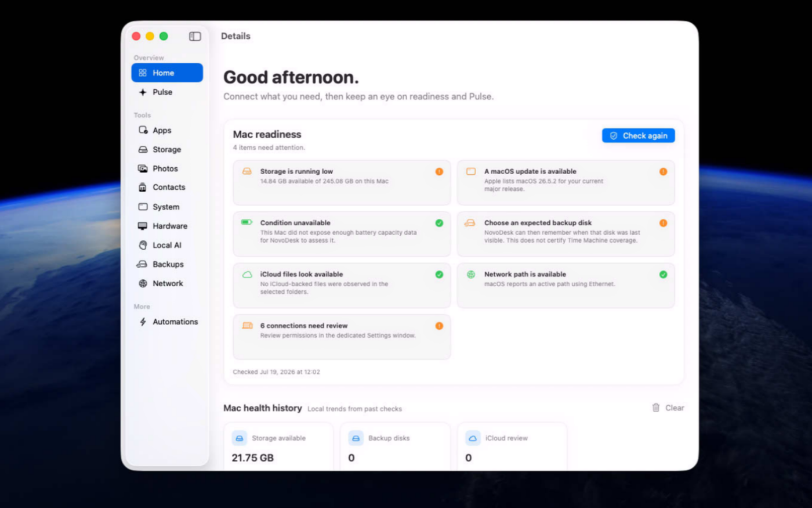Click the cloud icon on iCloud files card
Screen dimensions: 812x508
(247, 274)
